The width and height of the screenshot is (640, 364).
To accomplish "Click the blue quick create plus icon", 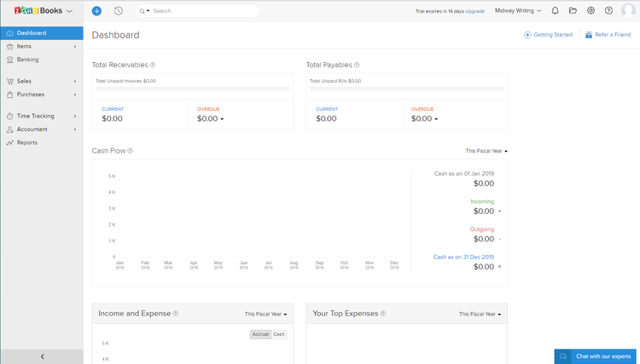I will [96, 11].
